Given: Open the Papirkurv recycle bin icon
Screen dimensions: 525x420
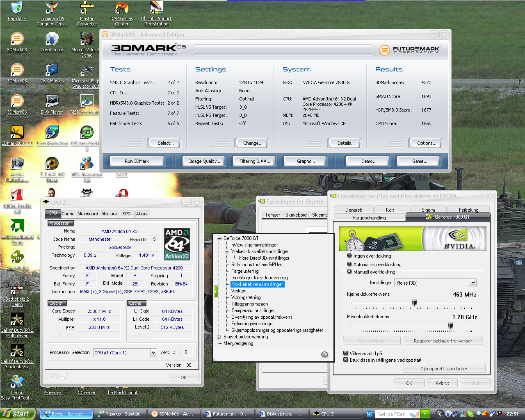Looking at the screenshot, I should [x=17, y=11].
